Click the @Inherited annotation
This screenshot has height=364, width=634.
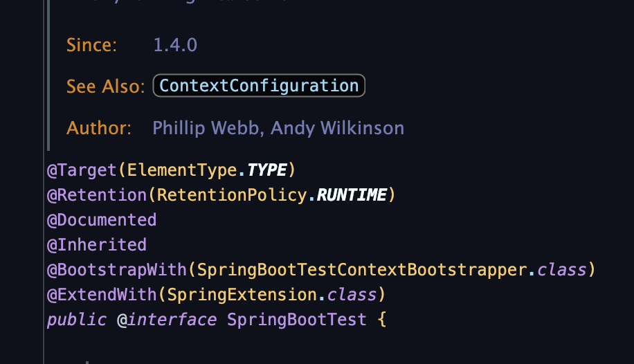point(97,245)
